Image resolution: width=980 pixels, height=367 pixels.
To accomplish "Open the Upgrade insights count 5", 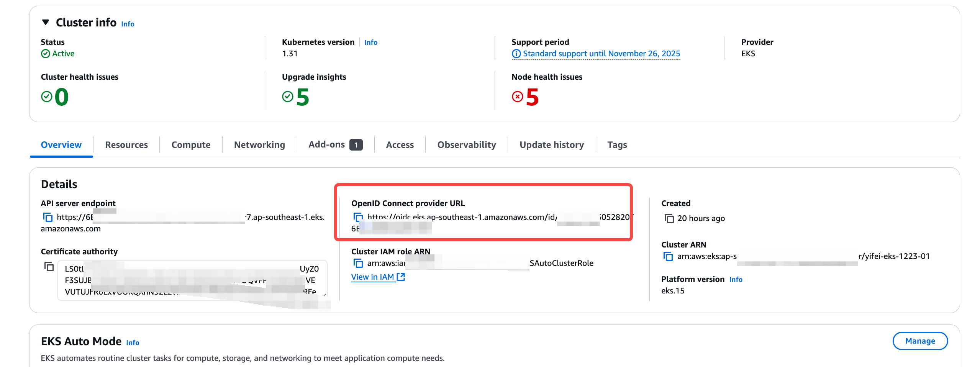I will pyautogui.click(x=303, y=97).
